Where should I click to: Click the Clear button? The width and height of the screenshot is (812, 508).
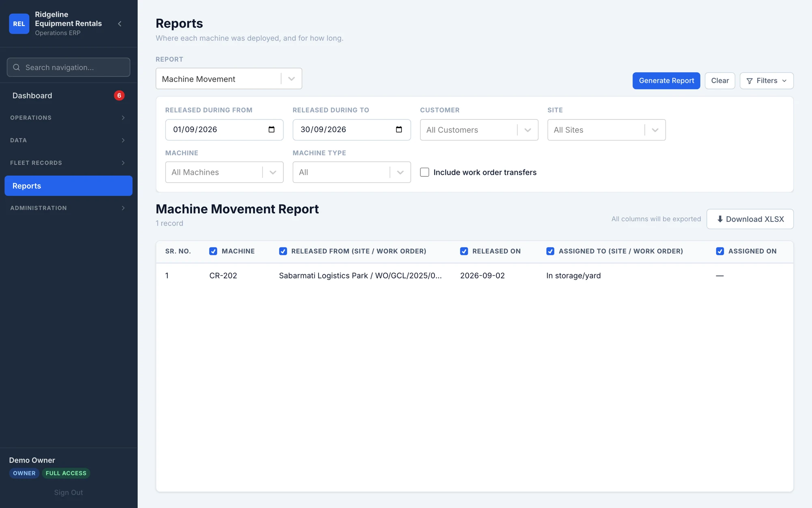click(720, 81)
